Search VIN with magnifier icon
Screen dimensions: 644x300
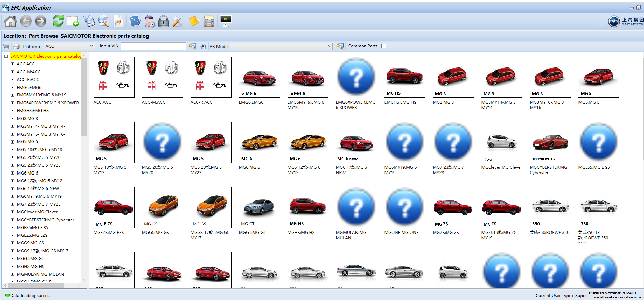coord(193,46)
